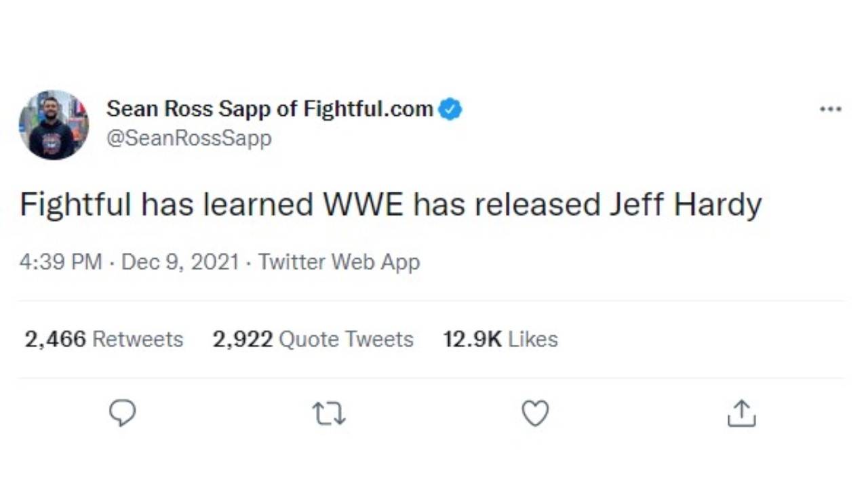The image size is (868, 488).
Task: Click Fightful.com in the display name
Action: coord(368,108)
